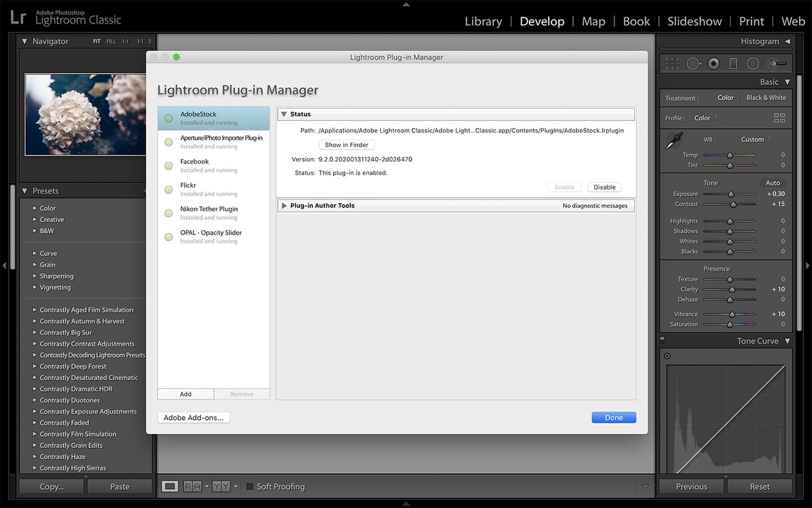Image resolution: width=812 pixels, height=508 pixels.
Task: Open the Map module
Action: click(593, 21)
